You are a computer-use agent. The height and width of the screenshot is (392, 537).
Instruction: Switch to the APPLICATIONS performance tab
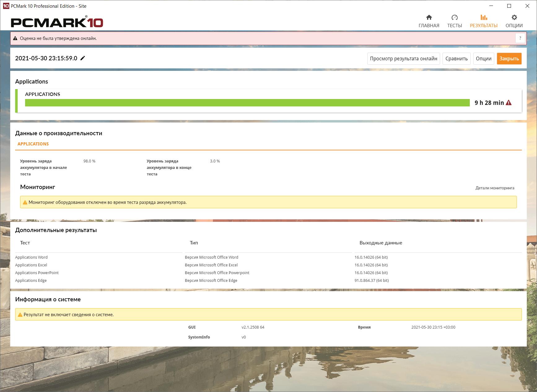coord(33,144)
